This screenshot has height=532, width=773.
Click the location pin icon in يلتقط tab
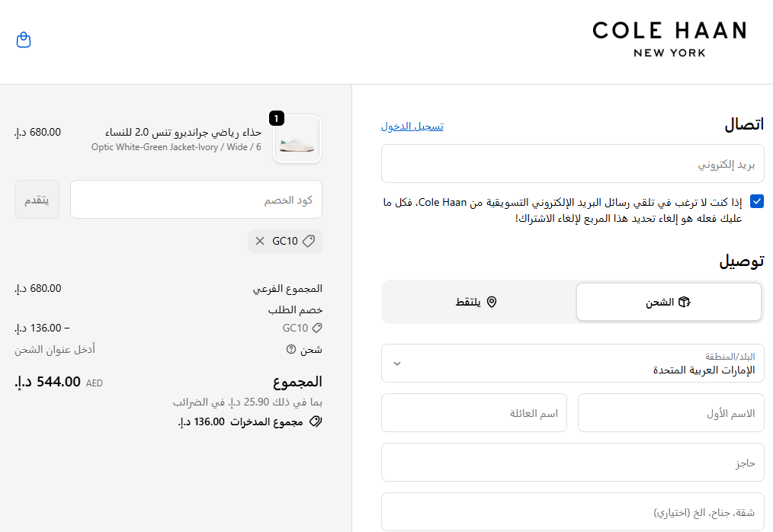click(x=492, y=302)
